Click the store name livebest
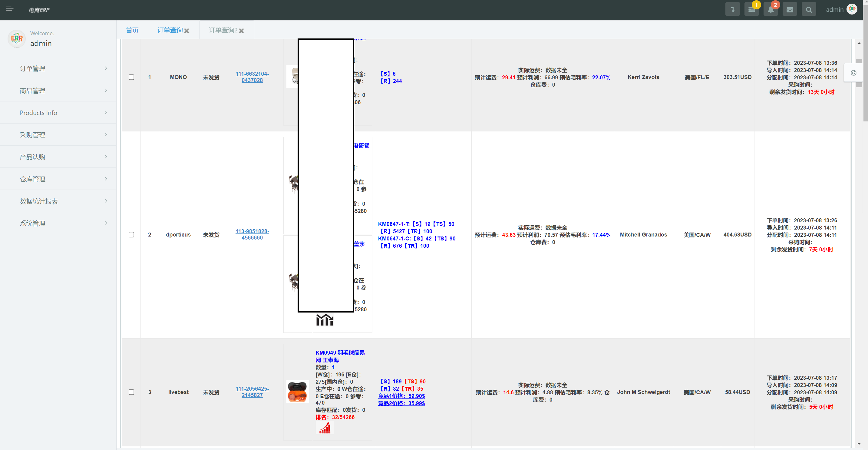868x450 pixels. click(178, 392)
